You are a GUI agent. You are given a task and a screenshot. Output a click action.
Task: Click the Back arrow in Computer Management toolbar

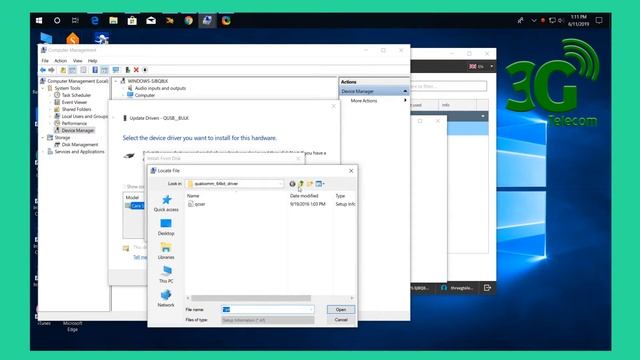42,70
